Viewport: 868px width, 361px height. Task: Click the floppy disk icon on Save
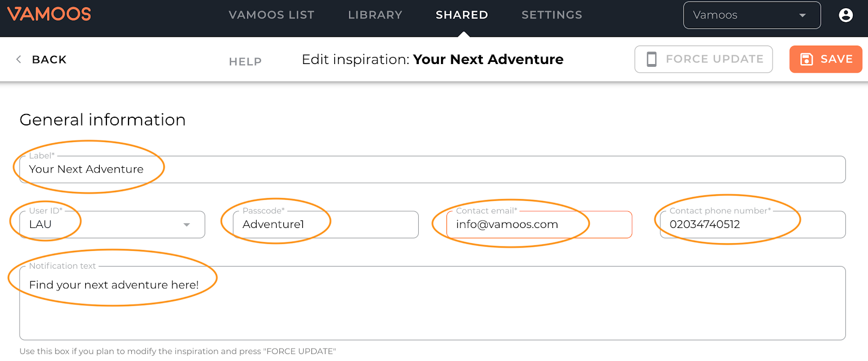(x=807, y=59)
